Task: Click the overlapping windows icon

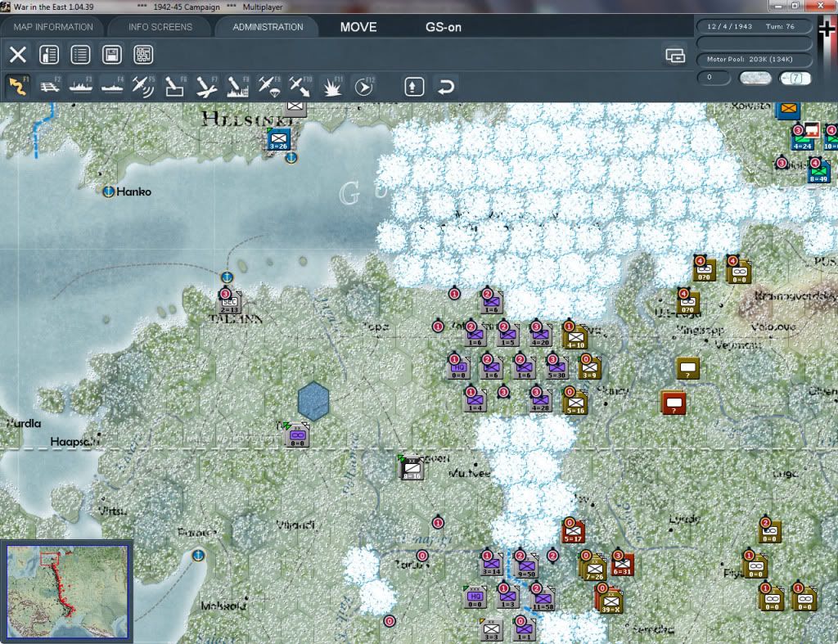Action: (x=675, y=55)
